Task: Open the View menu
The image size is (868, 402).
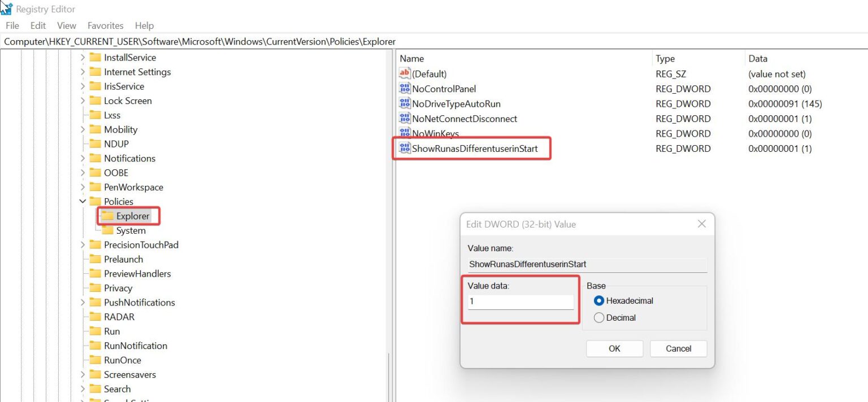Action: [66, 25]
